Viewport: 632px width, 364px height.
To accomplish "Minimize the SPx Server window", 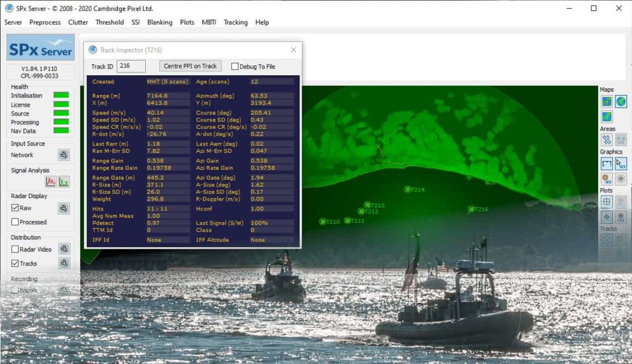I will click(569, 8).
